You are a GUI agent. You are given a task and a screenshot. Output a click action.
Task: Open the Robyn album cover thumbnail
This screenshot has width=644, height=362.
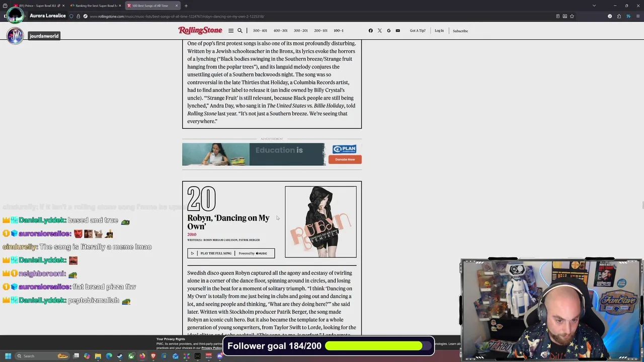coord(320,222)
